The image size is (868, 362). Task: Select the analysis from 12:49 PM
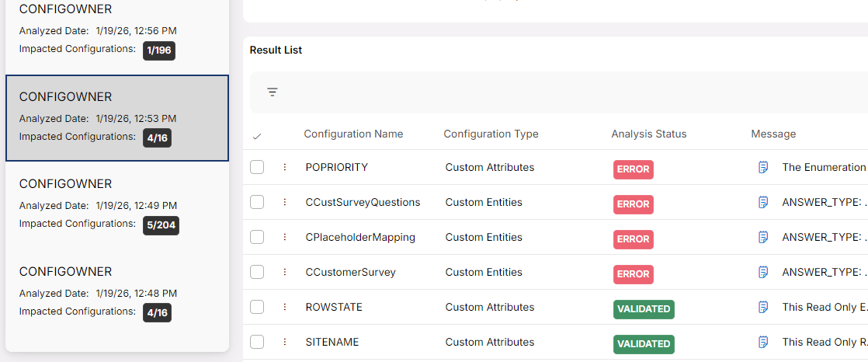116,205
